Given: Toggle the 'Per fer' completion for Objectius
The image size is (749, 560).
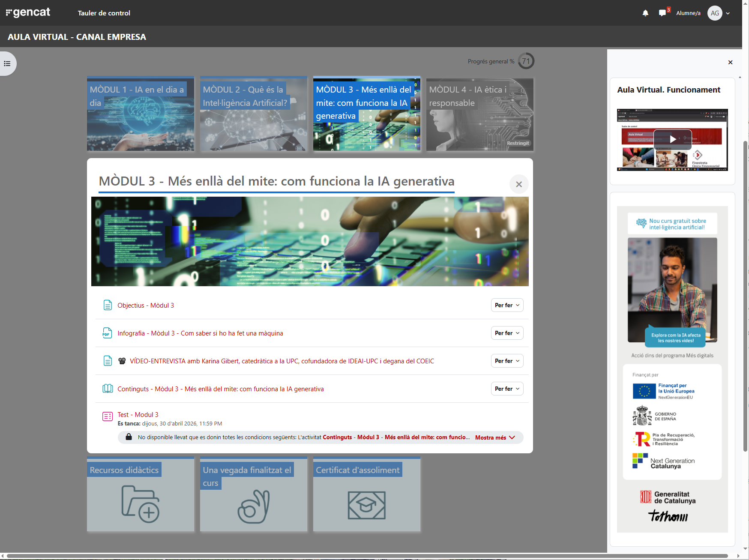Looking at the screenshot, I should click(507, 305).
